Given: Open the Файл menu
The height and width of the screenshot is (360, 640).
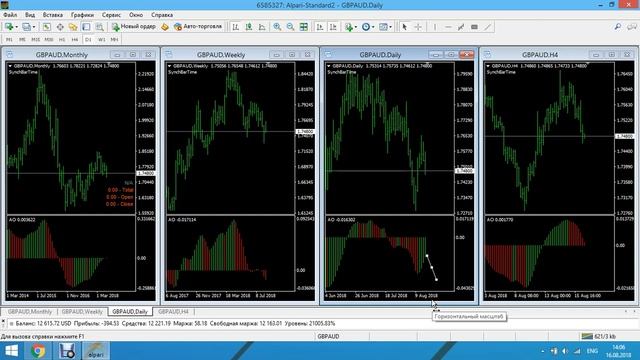Looking at the screenshot, I should coord(10,15).
